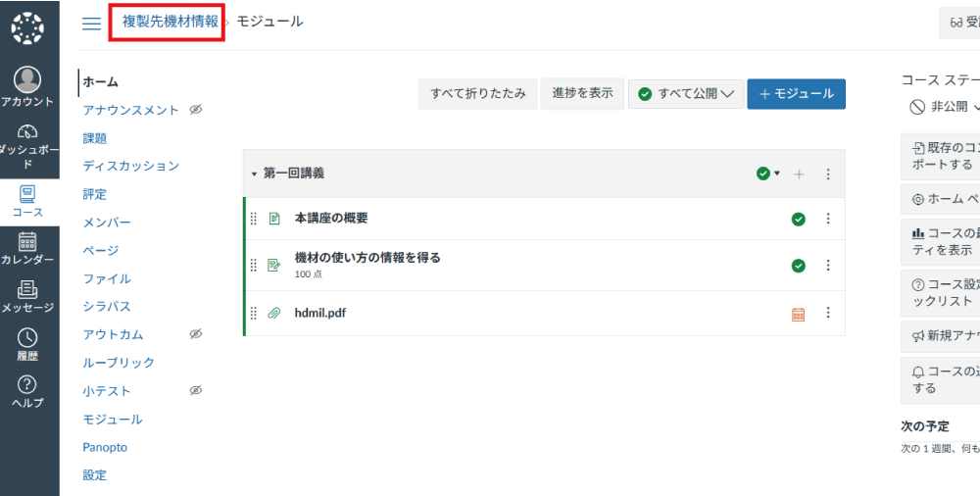
Task: Open コース in the global navigation
Action: (x=27, y=202)
